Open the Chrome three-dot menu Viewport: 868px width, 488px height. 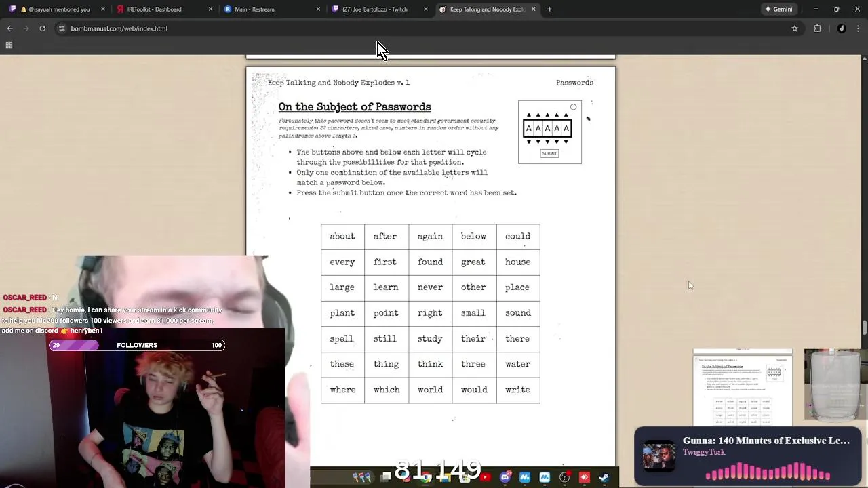point(859,28)
